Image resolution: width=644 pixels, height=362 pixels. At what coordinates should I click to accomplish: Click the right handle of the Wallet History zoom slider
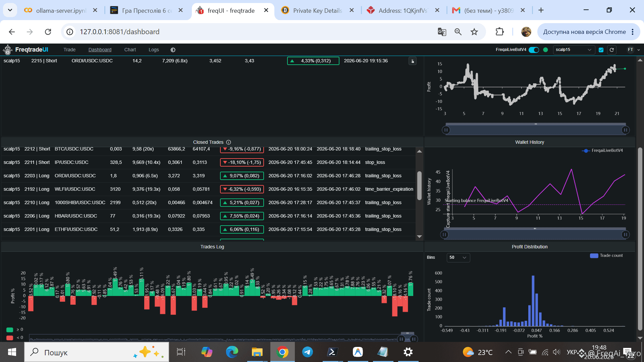coord(625,234)
